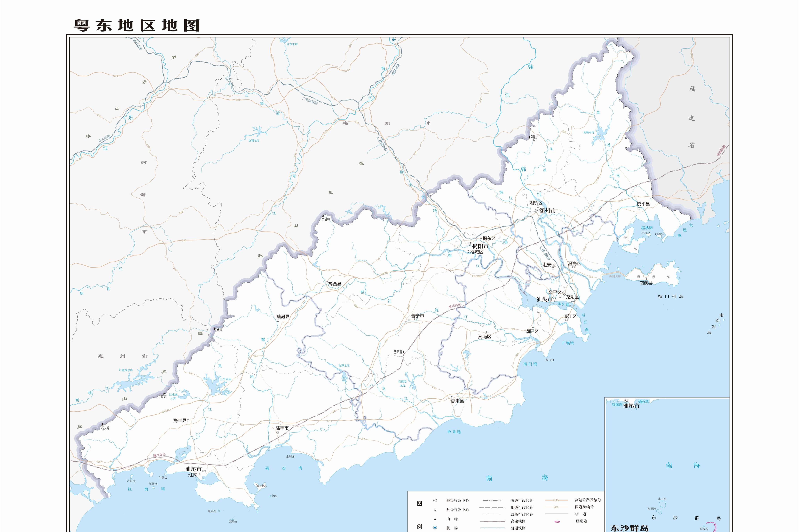Screen dimensions: 799x532
Task: Click the 石人峰 peak marker
Action: [x=103, y=425]
